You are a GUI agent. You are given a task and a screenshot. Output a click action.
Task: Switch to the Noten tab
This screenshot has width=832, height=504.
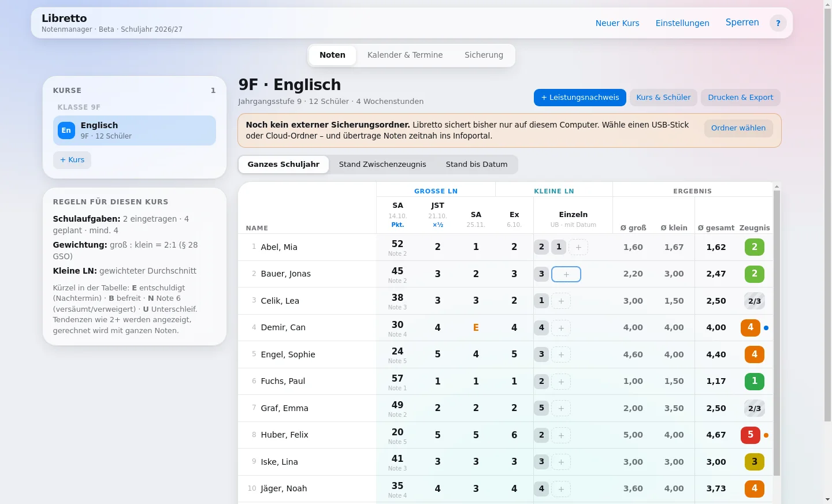click(x=332, y=55)
